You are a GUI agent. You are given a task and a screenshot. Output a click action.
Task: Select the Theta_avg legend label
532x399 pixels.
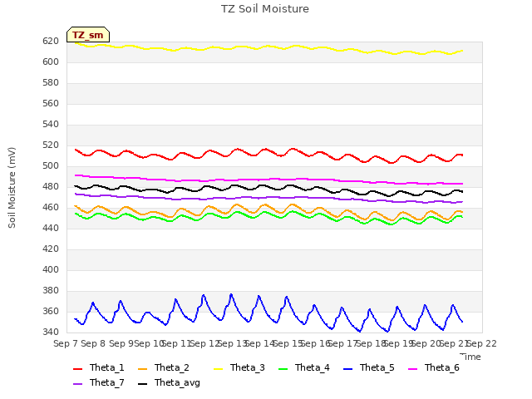(177, 382)
